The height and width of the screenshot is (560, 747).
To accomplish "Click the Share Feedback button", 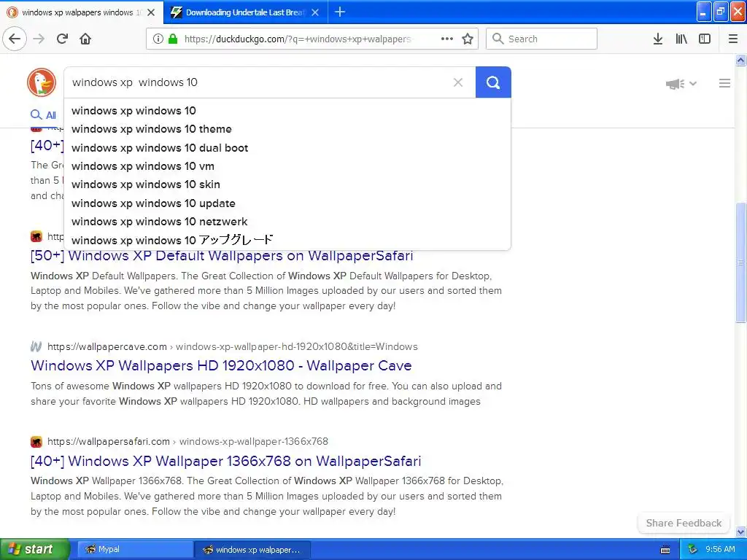I will click(x=684, y=523).
